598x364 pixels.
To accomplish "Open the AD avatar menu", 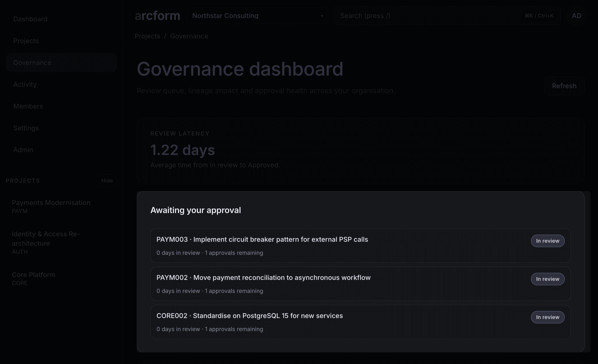I will [x=576, y=15].
